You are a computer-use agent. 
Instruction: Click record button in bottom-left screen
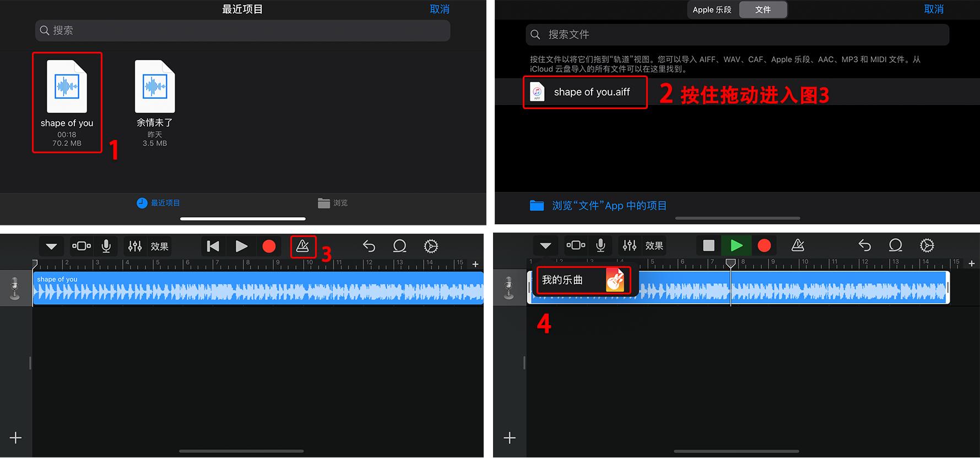269,246
